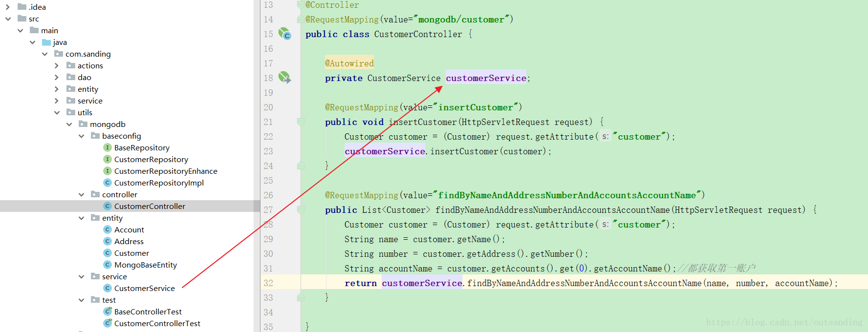This screenshot has width=868, height=332.
Task: Toggle the code fold marker on line 21
Action: [x=301, y=122]
